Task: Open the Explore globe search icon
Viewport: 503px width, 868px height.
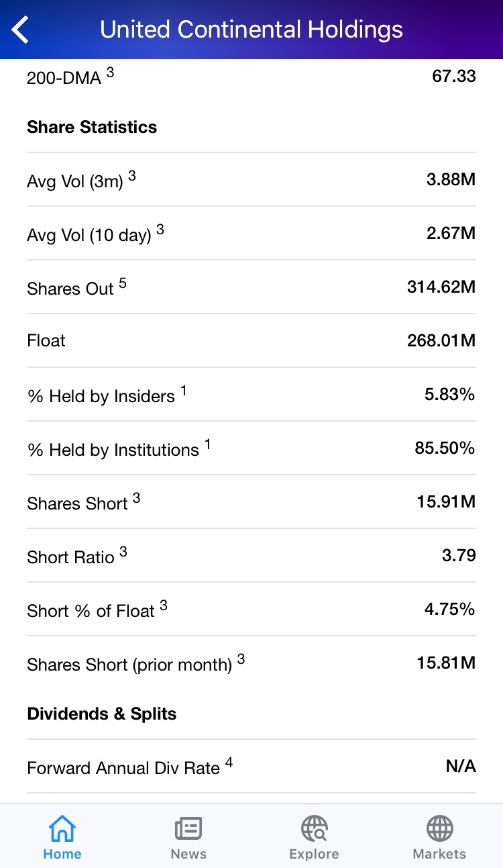Action: click(314, 828)
